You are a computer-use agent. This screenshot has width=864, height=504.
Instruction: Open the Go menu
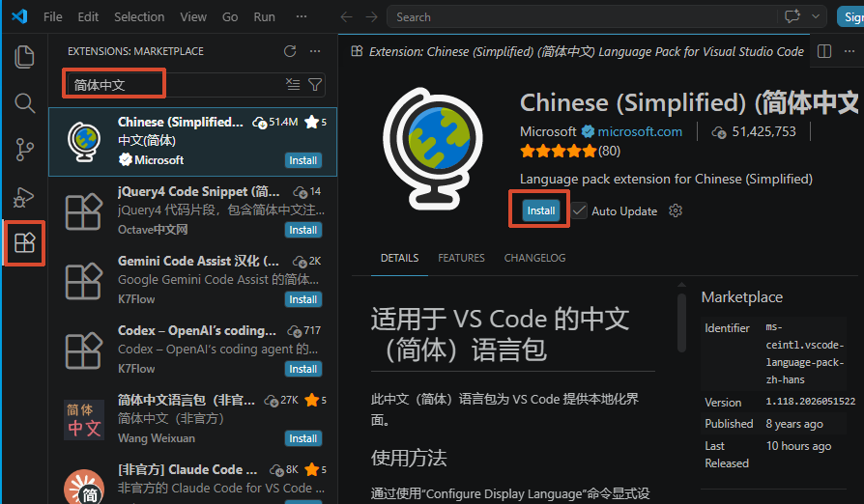pos(230,17)
